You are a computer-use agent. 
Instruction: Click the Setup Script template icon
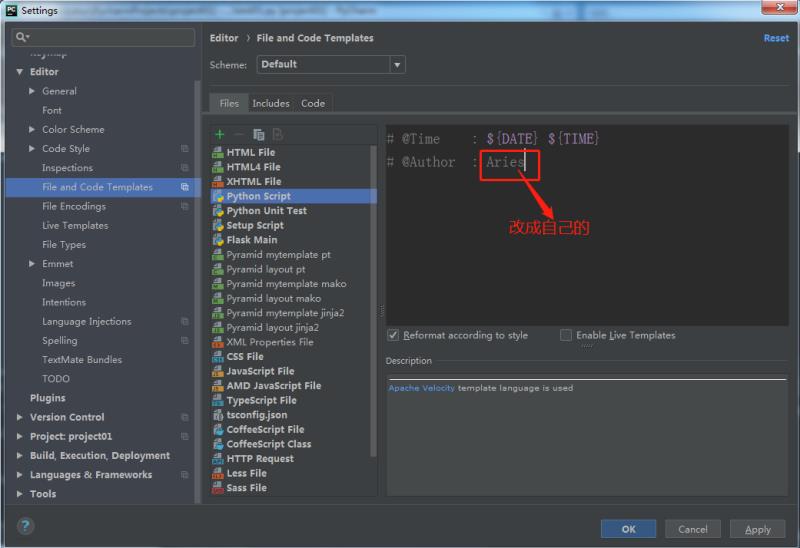[218, 225]
